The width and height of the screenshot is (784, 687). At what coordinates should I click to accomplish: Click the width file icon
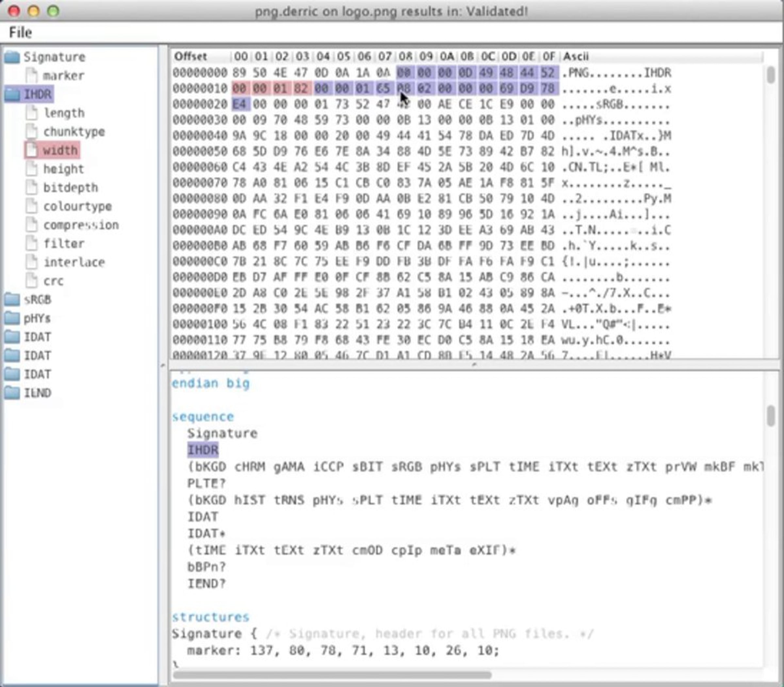pos(32,150)
